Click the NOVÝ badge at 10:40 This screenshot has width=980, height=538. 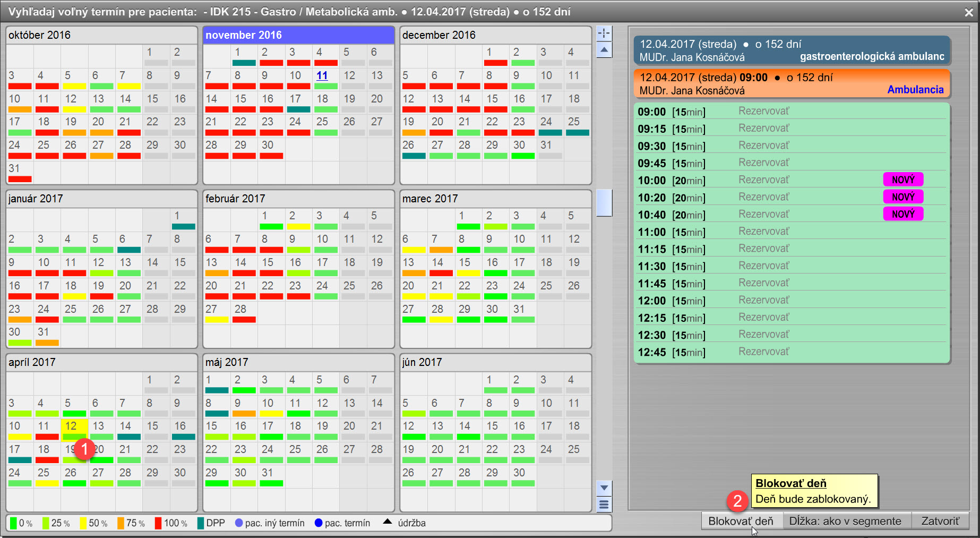click(x=902, y=214)
